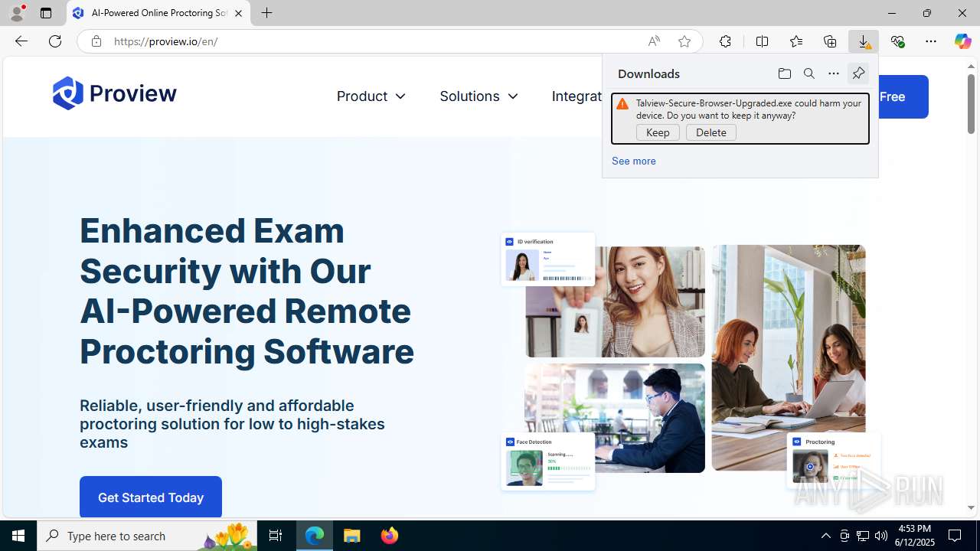980x551 pixels.
Task: Click the Face Detection card image
Action: coord(547,461)
